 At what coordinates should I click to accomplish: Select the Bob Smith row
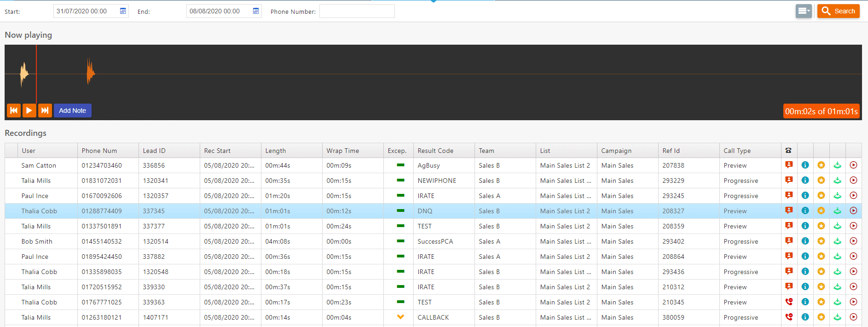click(x=433, y=241)
